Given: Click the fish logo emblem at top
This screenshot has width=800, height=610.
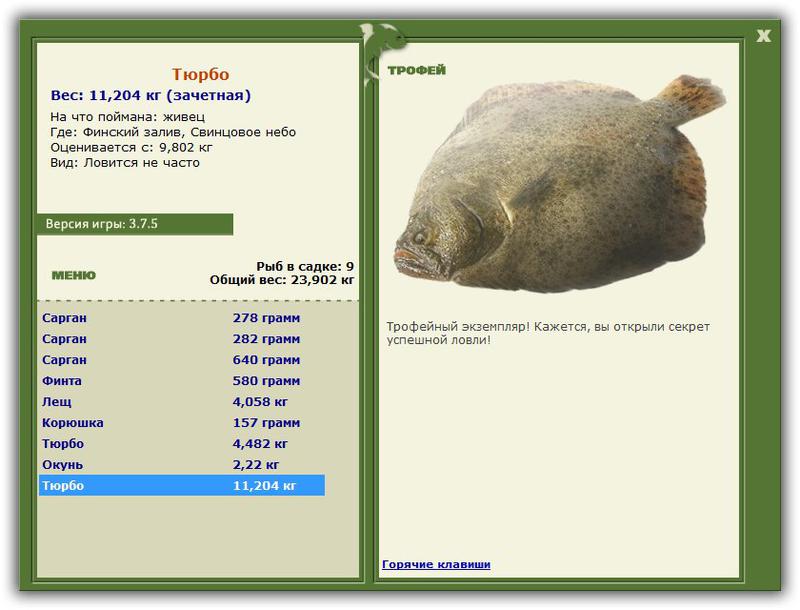Looking at the screenshot, I should 383,54.
